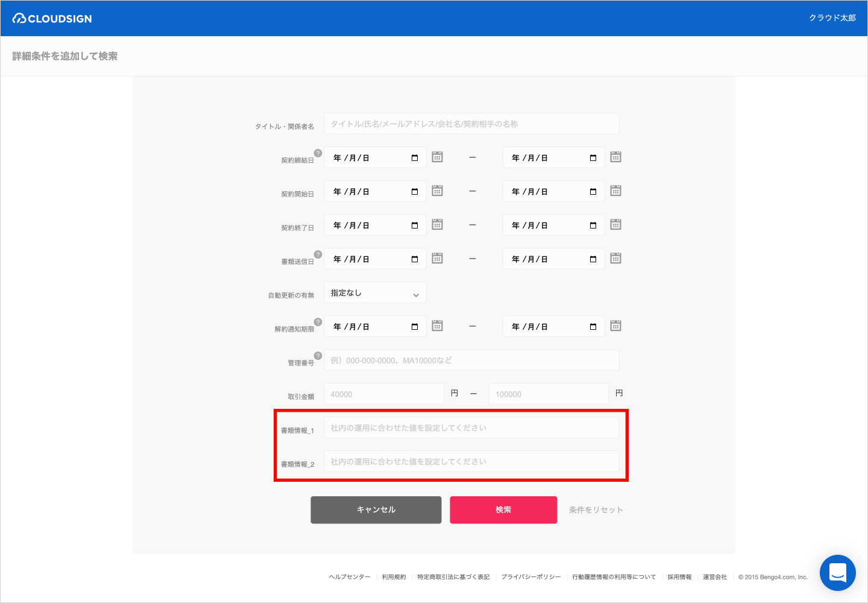
Task: Open native date picker in 契約締結日 start field
Action: click(415, 158)
